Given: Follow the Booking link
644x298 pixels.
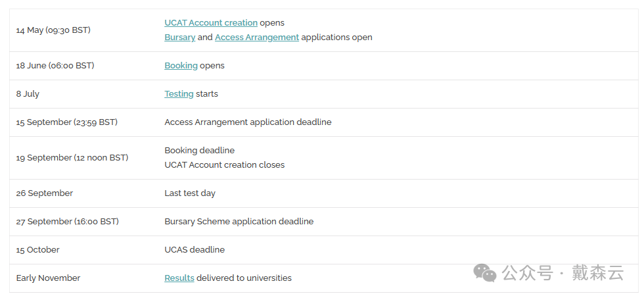Looking at the screenshot, I should point(181,66).
